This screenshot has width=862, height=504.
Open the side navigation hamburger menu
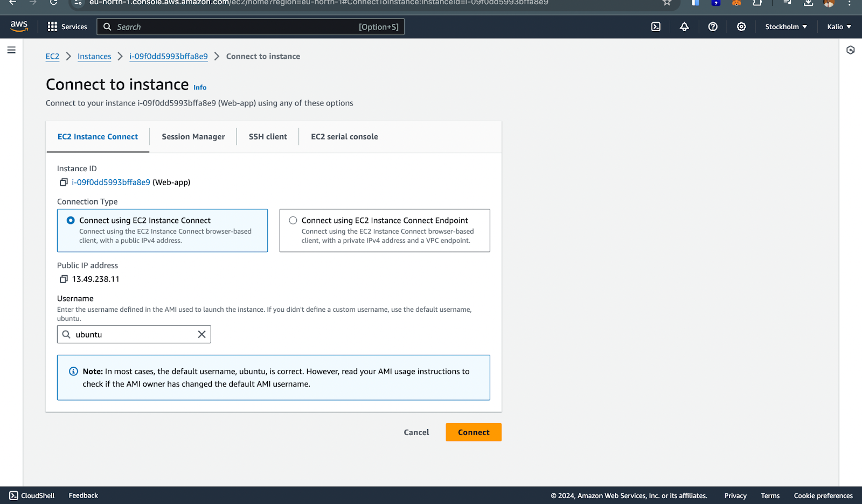11,50
